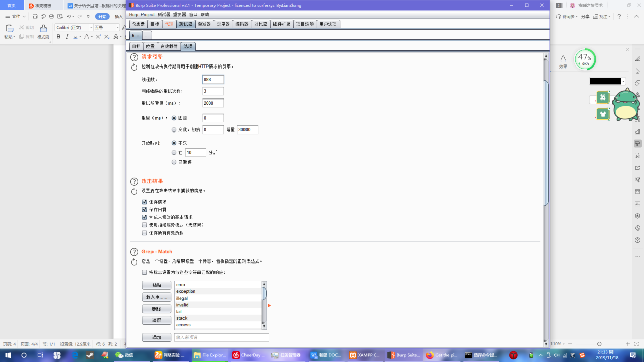Uncheck 生成未修改的基本请求 checkbox
This screenshot has height=362, width=644.
[x=144, y=217]
